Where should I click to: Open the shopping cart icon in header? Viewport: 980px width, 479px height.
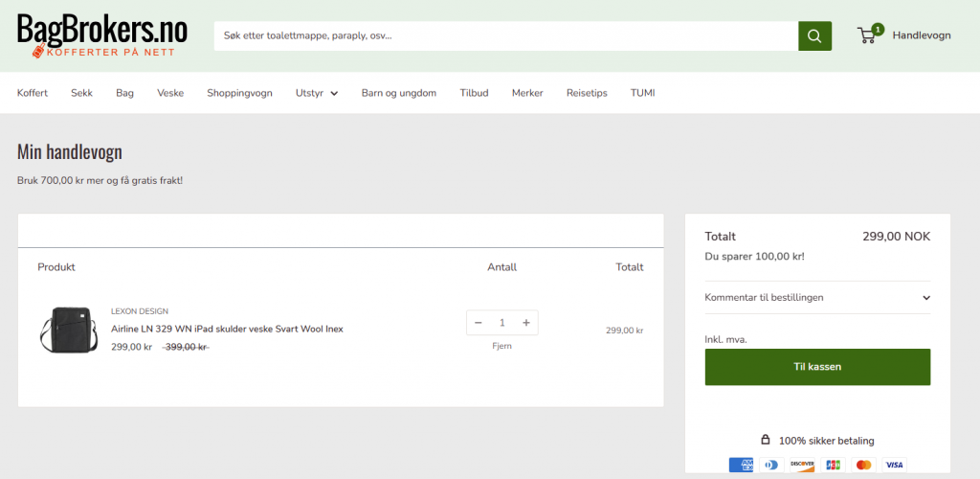pos(867,35)
